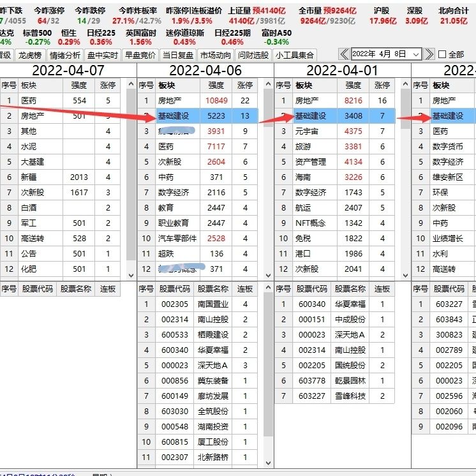Click 日经225 index quote
Viewport: 476px width, 476px height.
click(101, 38)
